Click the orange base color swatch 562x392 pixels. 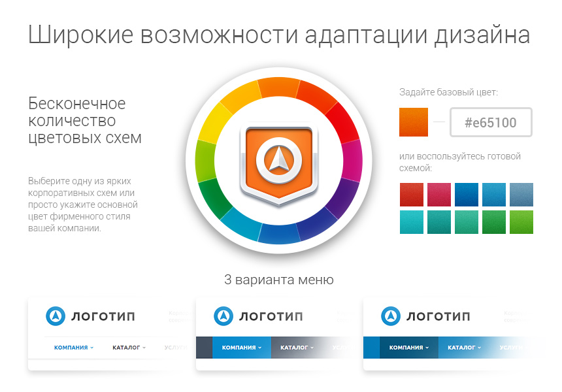tap(412, 122)
